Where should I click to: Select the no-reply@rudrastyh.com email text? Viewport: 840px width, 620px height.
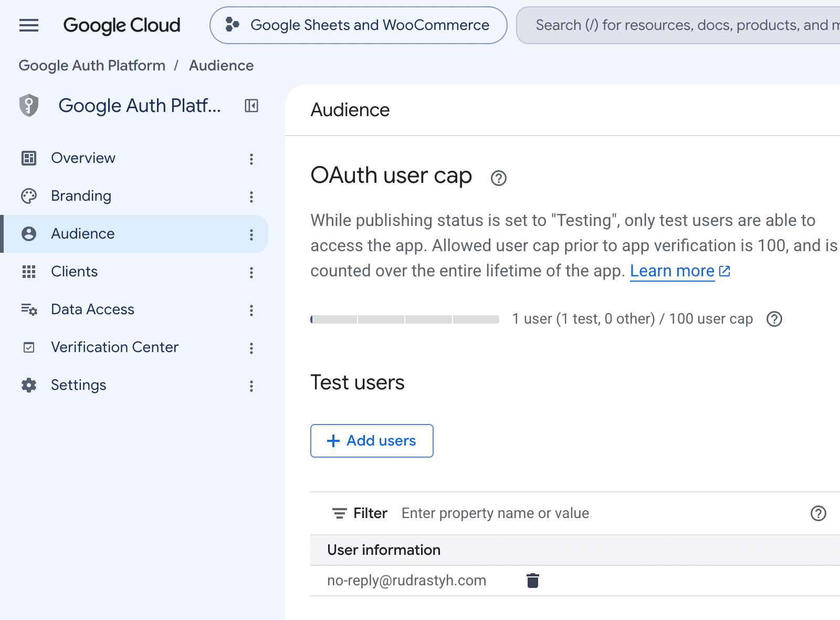pyautogui.click(x=406, y=581)
